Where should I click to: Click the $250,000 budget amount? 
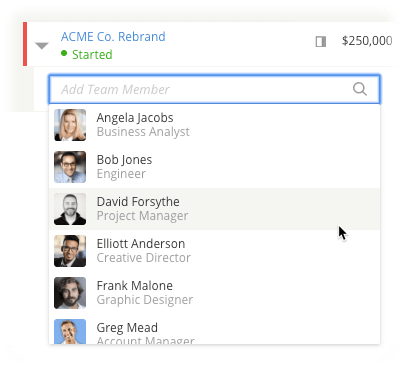point(367,41)
